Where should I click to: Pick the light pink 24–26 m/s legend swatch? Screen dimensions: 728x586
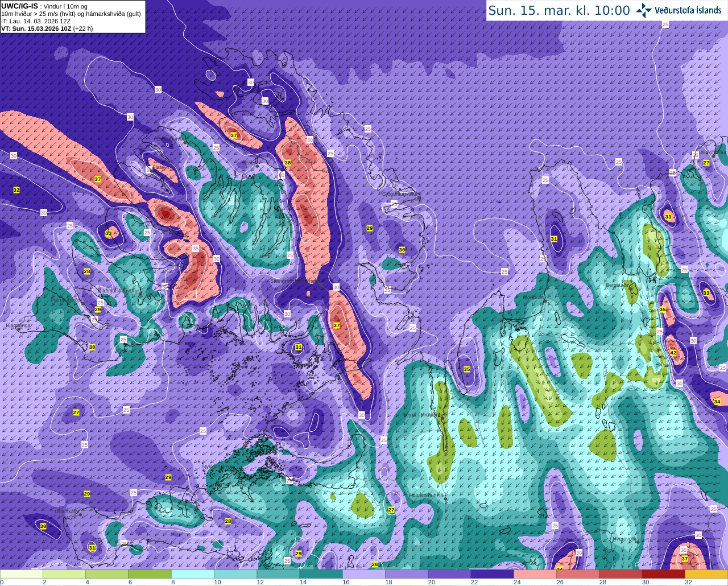pyautogui.click(x=535, y=574)
